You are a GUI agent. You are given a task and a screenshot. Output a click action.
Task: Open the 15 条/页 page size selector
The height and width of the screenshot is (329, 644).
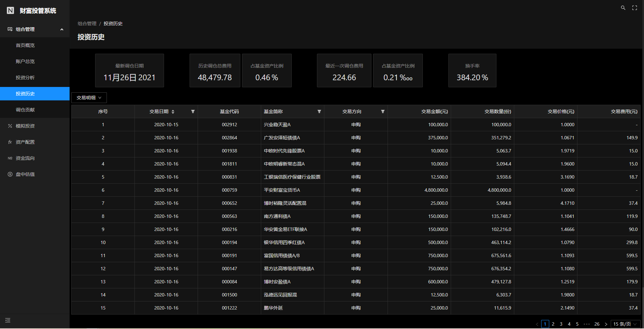click(625, 324)
